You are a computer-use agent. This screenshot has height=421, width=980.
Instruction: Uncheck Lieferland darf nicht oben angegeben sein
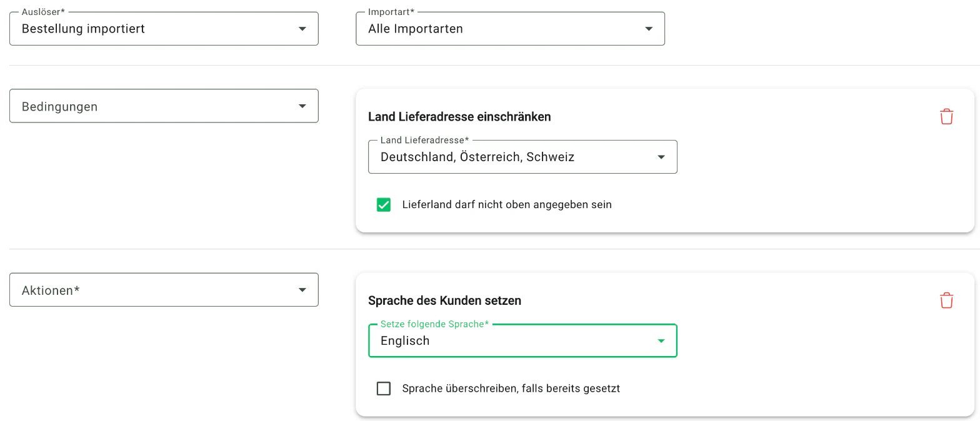click(x=384, y=205)
